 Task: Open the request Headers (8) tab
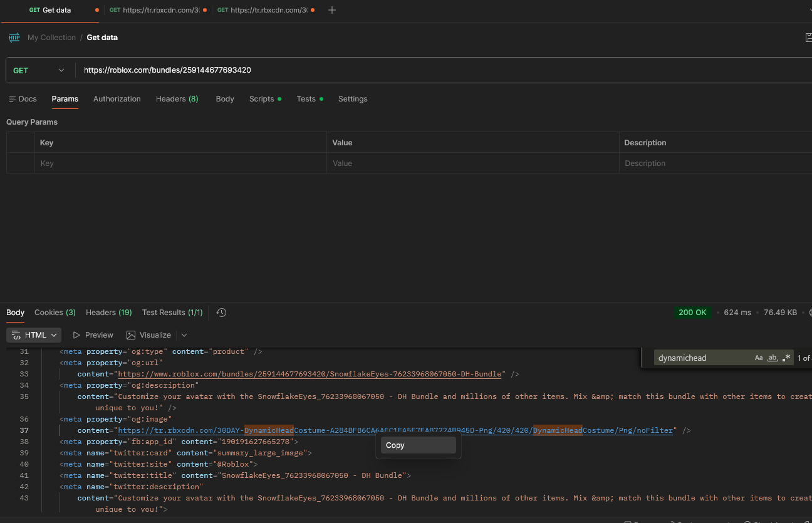coord(177,99)
